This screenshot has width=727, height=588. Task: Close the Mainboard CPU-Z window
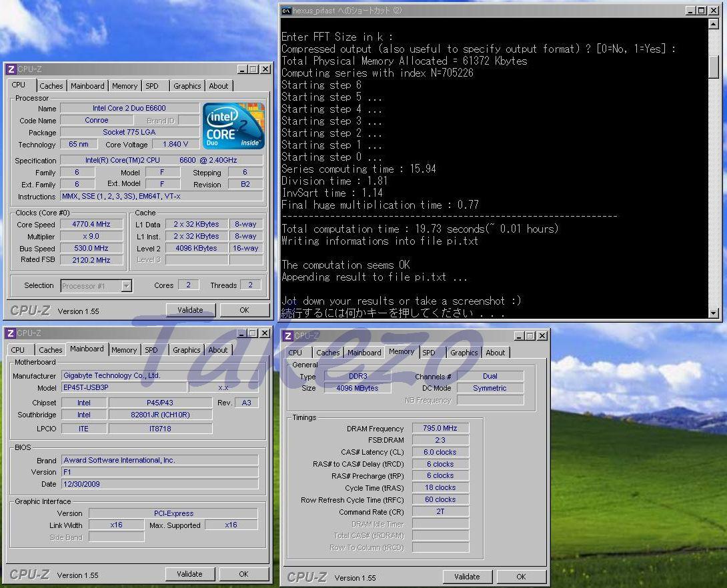click(265, 333)
